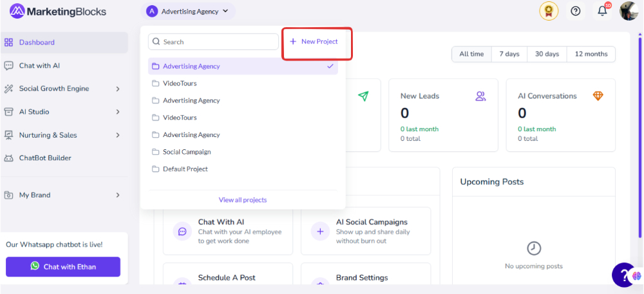Click the No upcoming posts text
This screenshot has height=294, width=644.
(534, 266)
